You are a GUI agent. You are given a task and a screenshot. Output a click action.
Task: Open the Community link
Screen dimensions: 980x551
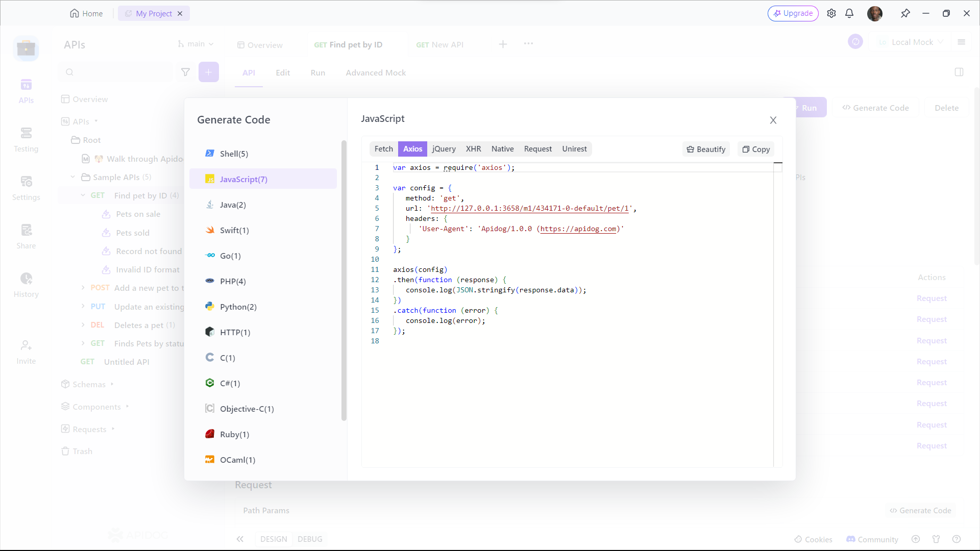(872, 539)
